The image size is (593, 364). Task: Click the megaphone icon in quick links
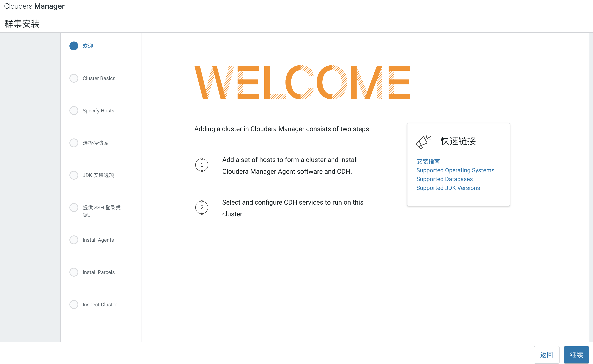[x=423, y=141]
